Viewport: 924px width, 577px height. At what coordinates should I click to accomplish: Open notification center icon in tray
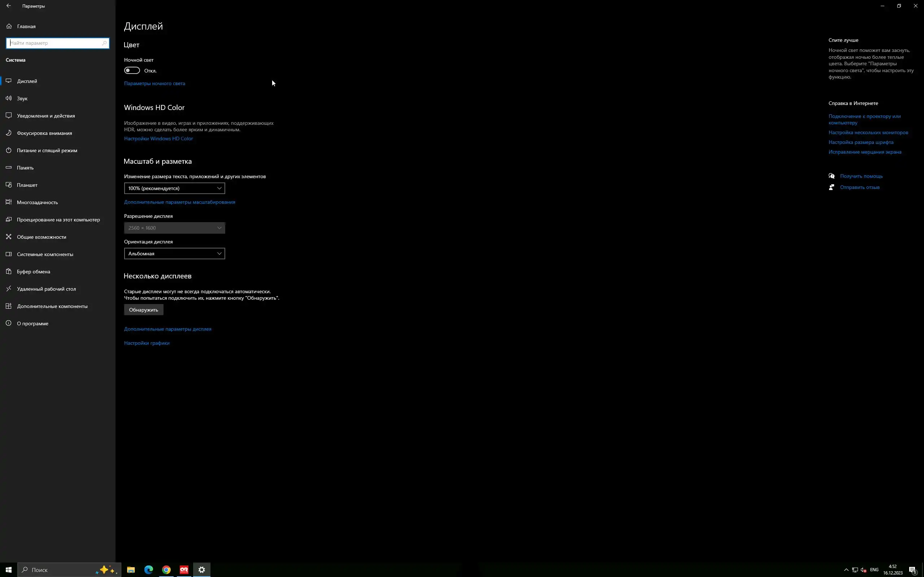point(913,570)
